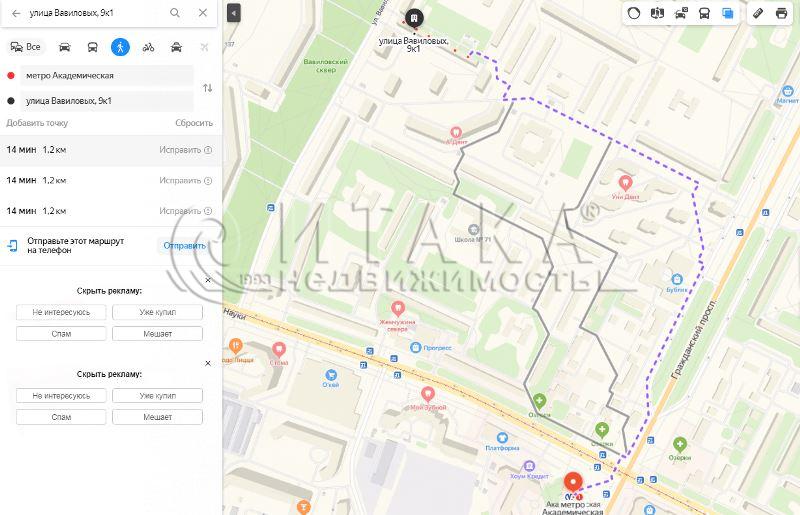Collapse the side panel with arrow
The image size is (800, 515).
[x=233, y=14]
